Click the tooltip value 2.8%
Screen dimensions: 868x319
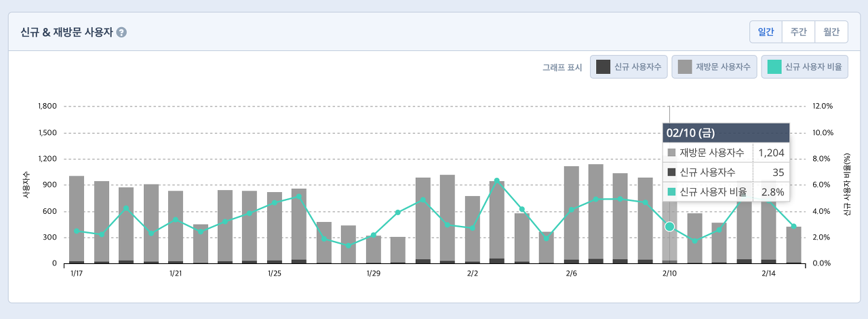tap(772, 192)
